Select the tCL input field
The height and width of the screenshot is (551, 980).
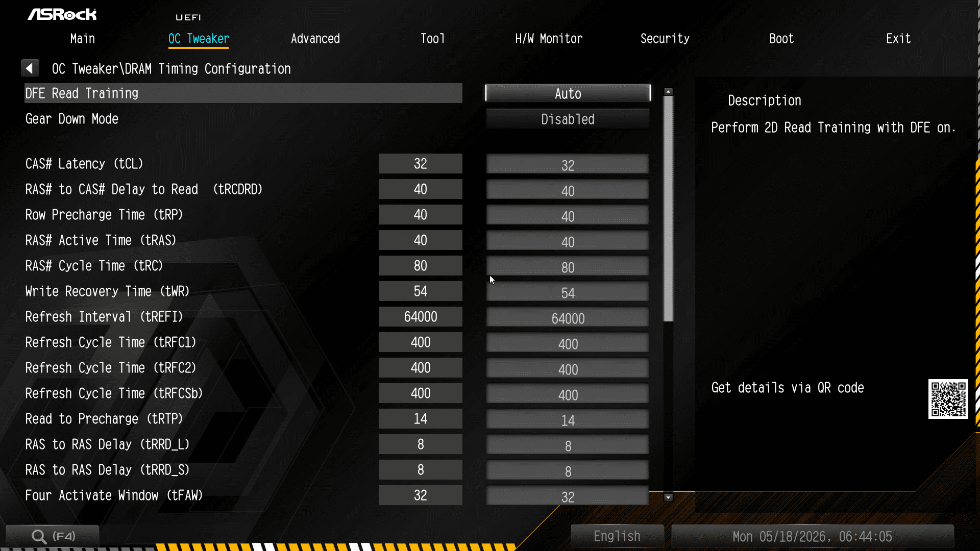click(568, 164)
